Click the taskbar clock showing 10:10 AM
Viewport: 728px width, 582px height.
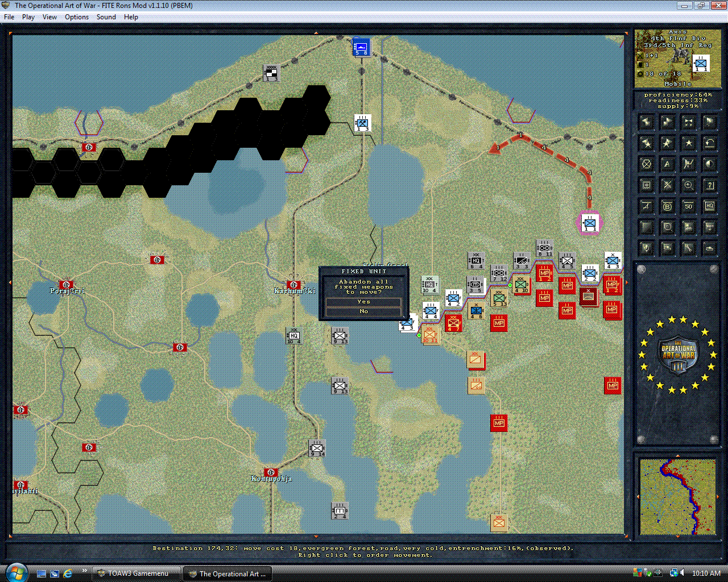(x=706, y=573)
